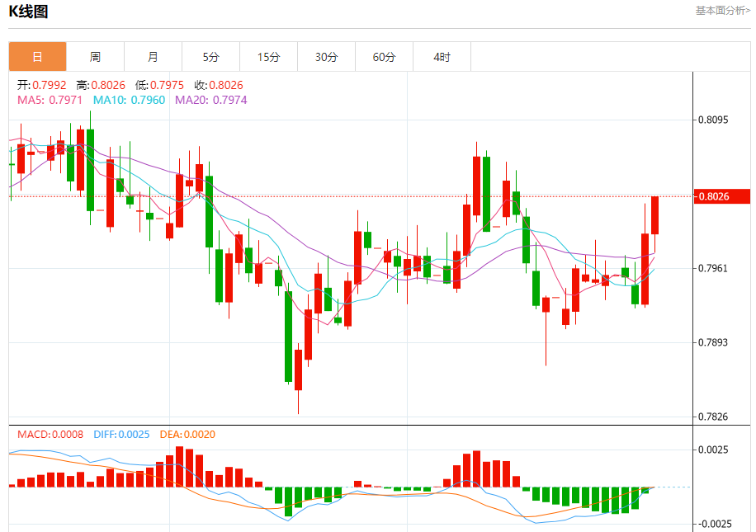This screenshot has height=532, width=756.
Task: Open the 4时 interval tab
Action: [x=442, y=57]
